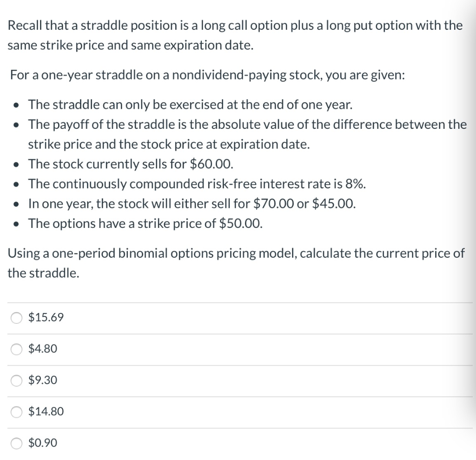The width and height of the screenshot is (476, 460).
Task: Click the binomial pricing model instruction paragraph
Action: click(235, 263)
